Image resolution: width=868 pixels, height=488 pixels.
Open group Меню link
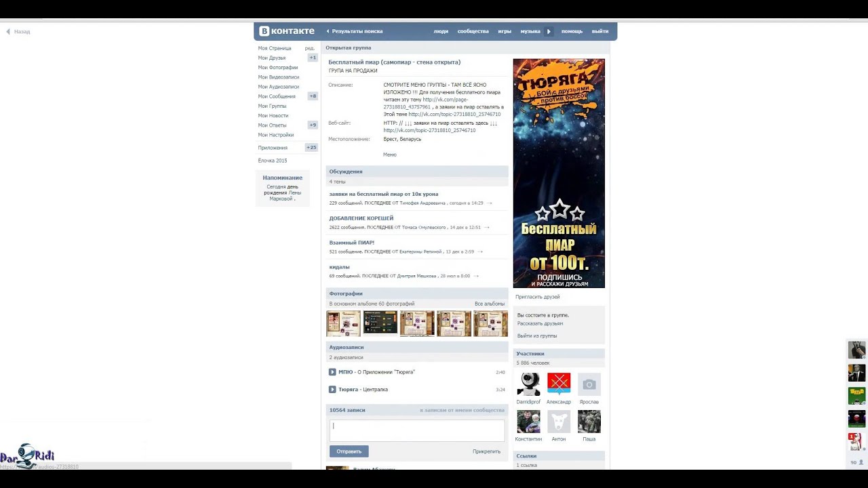click(390, 155)
